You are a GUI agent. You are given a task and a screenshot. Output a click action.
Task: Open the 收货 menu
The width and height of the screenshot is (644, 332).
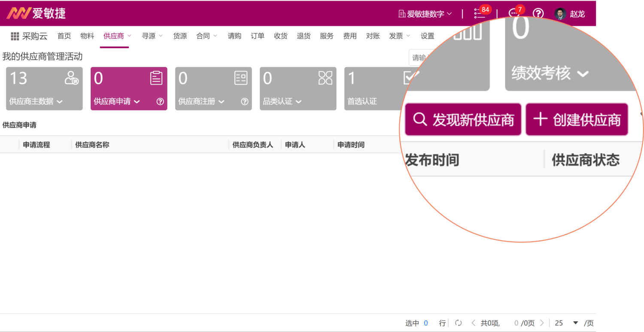coord(281,36)
